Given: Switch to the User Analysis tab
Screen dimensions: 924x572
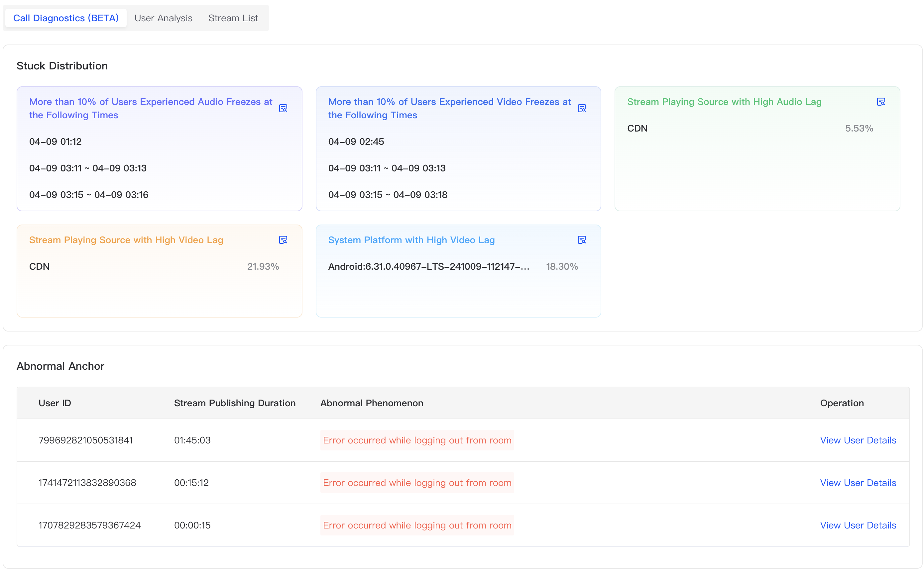Looking at the screenshot, I should [163, 18].
